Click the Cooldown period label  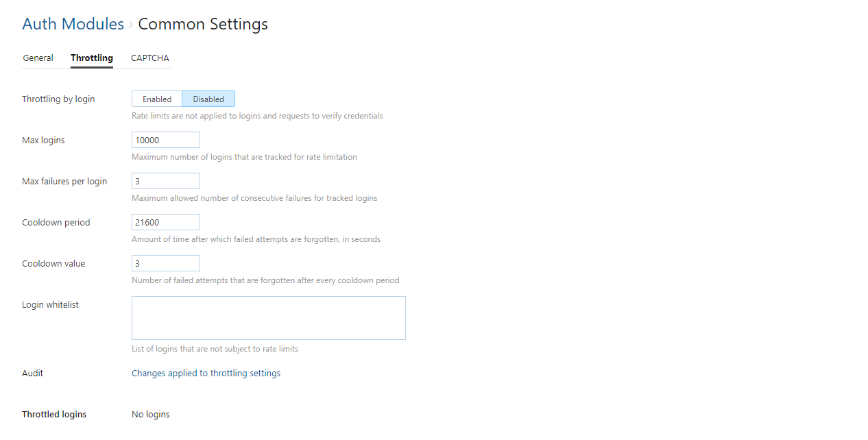tap(56, 223)
